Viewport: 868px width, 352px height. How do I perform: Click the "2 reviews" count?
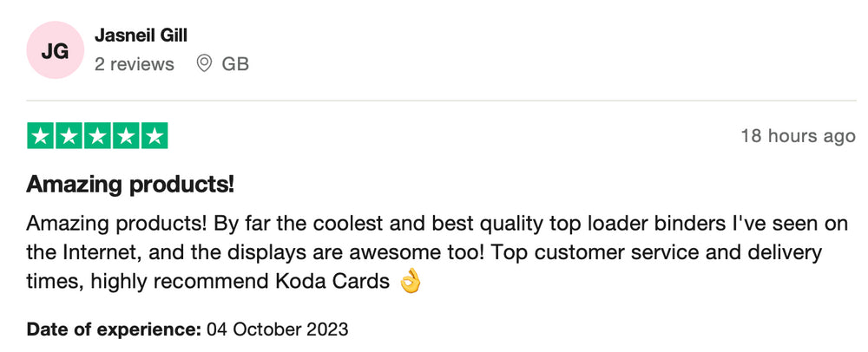135,64
